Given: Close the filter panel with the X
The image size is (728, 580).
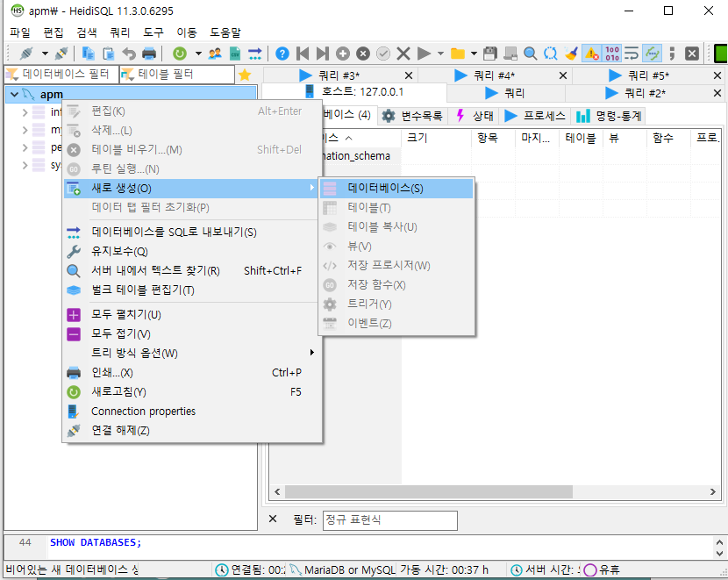Looking at the screenshot, I should pyautogui.click(x=273, y=519).
